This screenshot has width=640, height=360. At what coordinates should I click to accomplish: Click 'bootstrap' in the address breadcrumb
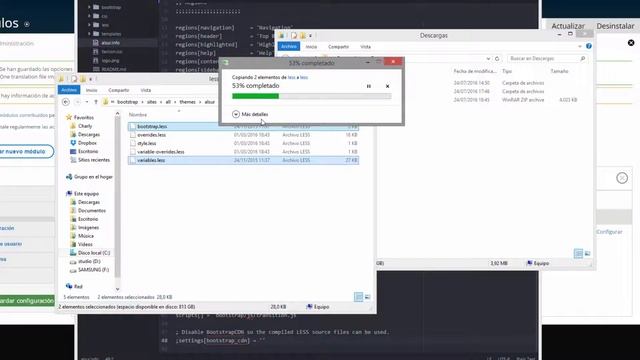127,102
